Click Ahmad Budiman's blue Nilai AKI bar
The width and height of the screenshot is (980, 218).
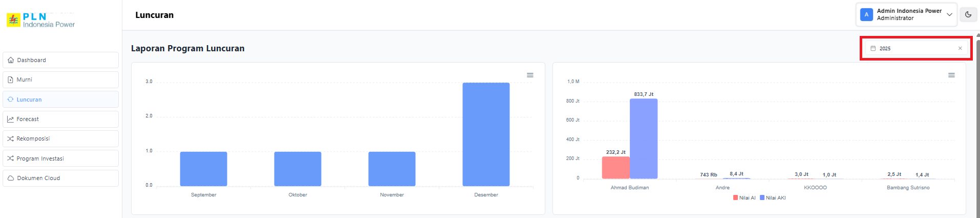point(643,138)
